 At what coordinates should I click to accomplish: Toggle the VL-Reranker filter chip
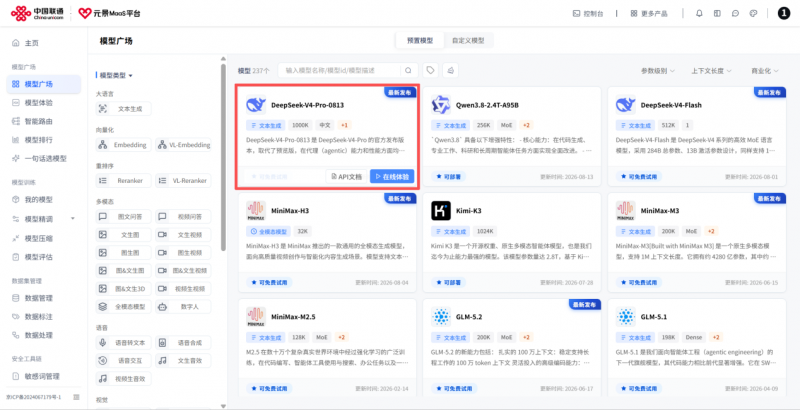[183, 181]
